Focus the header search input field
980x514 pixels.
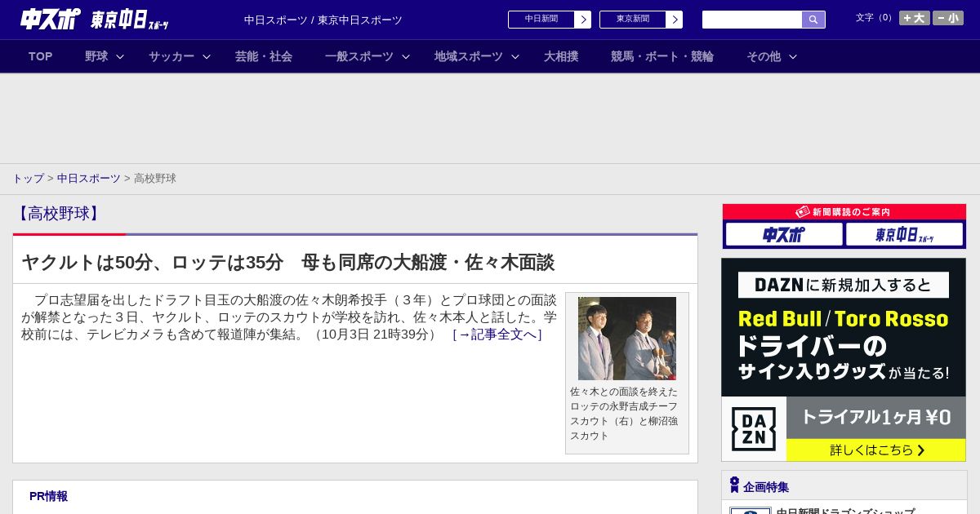[752, 20]
